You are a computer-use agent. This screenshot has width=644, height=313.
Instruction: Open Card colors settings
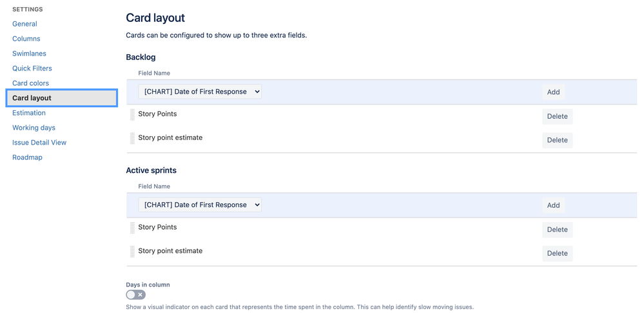click(30, 83)
